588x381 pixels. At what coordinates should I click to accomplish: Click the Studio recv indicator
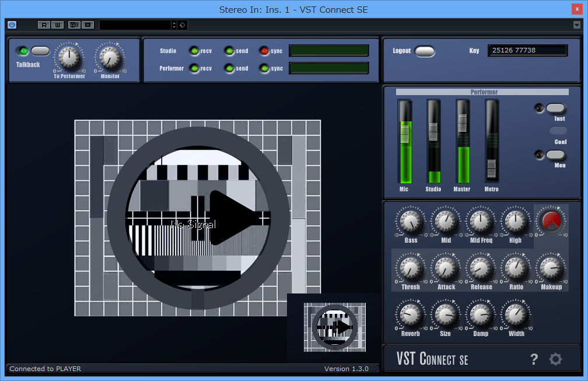tap(194, 51)
